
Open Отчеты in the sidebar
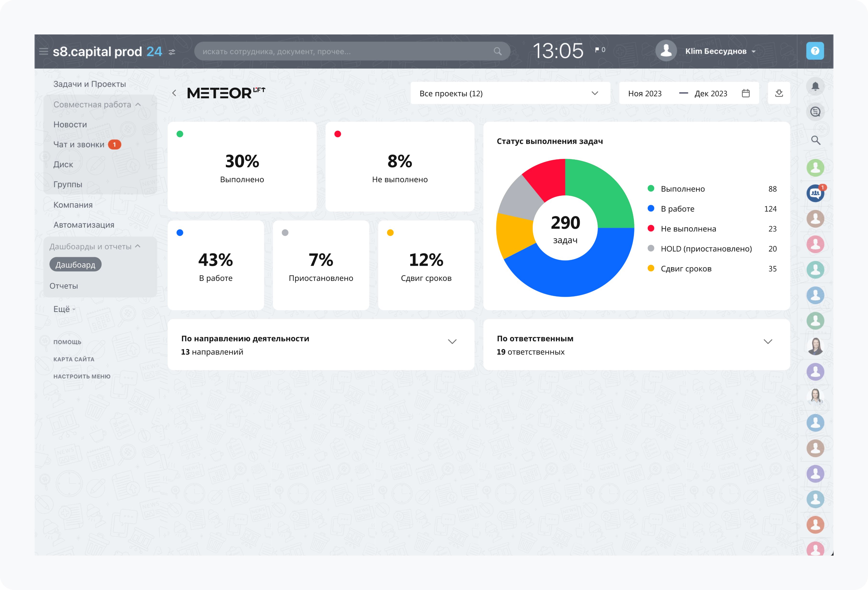click(64, 286)
